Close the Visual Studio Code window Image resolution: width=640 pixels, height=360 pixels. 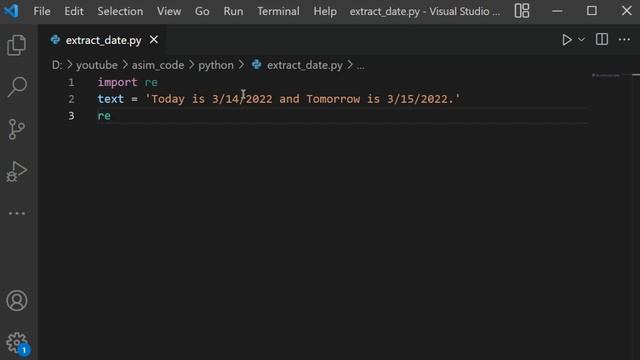pyautogui.click(x=627, y=11)
